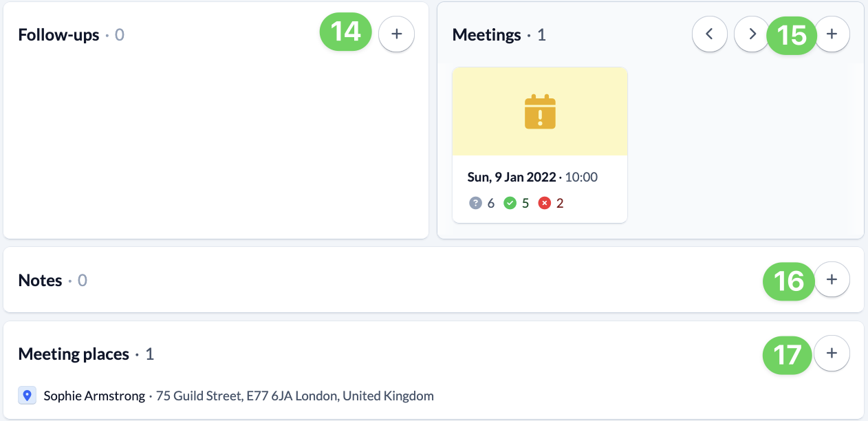This screenshot has width=868, height=421.
Task: Click the green badge numbered 14
Action: 345,32
